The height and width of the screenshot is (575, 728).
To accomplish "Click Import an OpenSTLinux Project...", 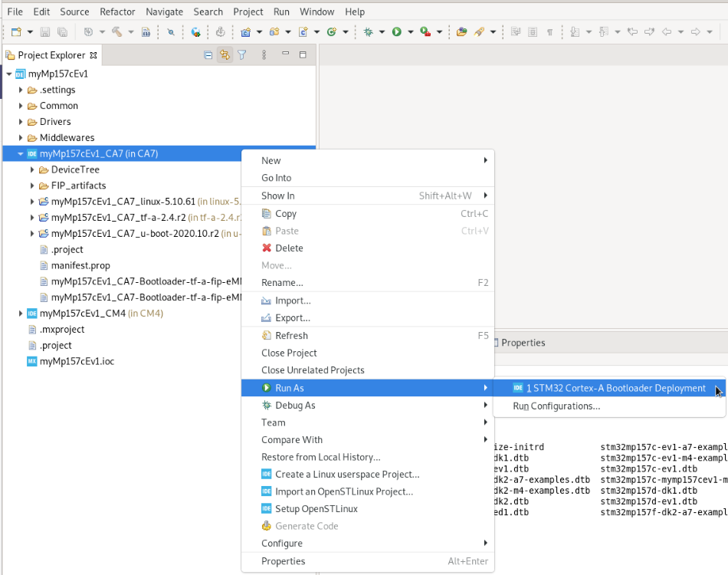I will (368, 491).
